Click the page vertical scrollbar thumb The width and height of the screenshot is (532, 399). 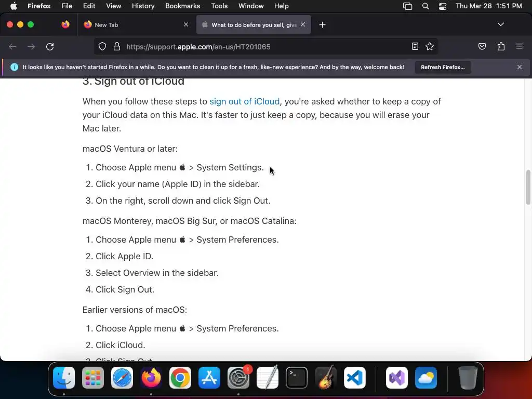point(528,187)
